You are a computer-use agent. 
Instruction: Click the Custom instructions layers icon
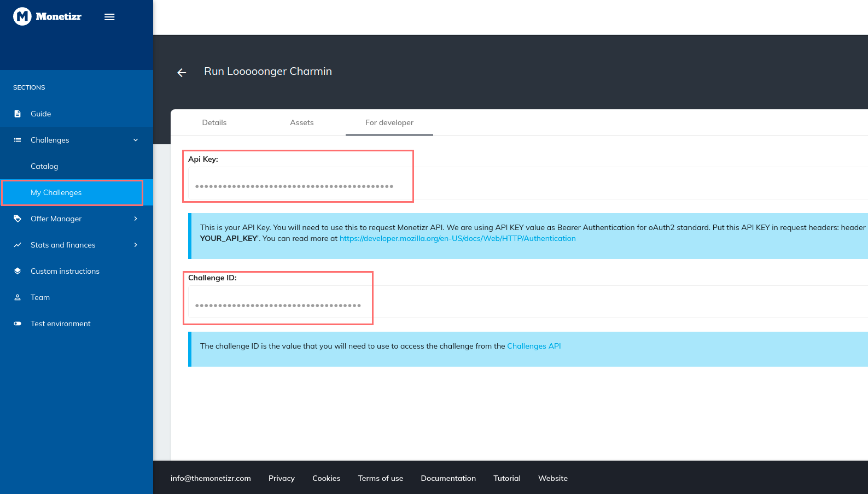pos(18,271)
